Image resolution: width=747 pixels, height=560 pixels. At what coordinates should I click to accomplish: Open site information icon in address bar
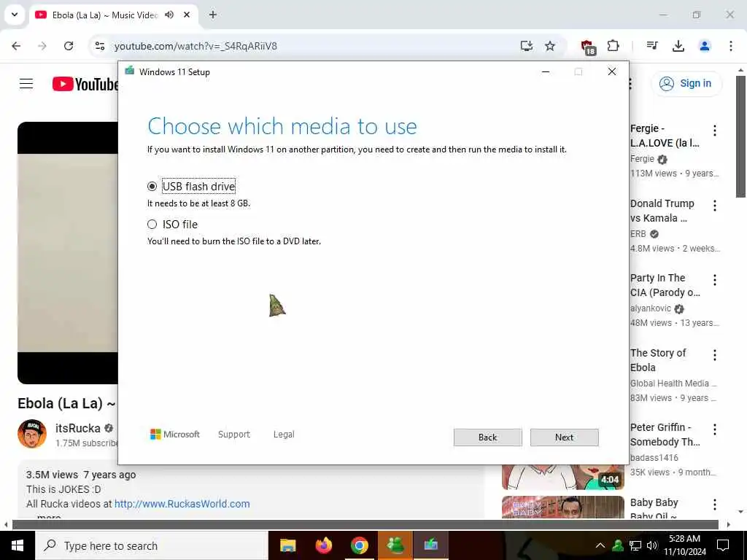tap(100, 46)
